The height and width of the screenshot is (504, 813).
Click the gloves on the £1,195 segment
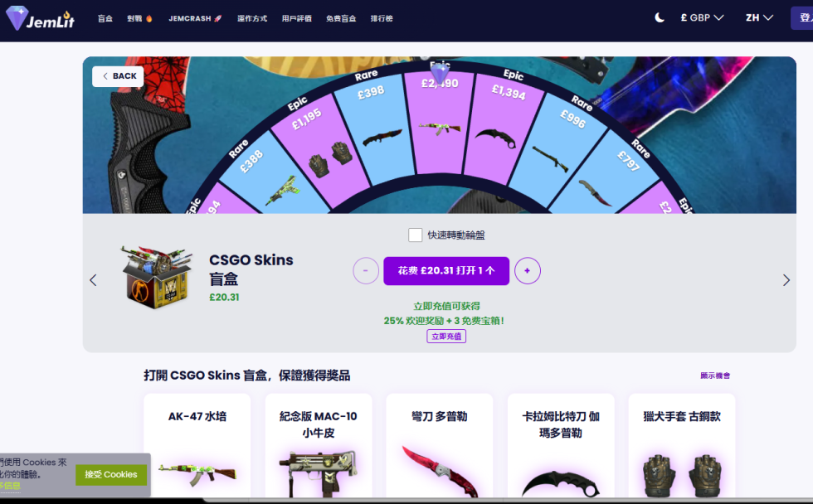tap(331, 159)
